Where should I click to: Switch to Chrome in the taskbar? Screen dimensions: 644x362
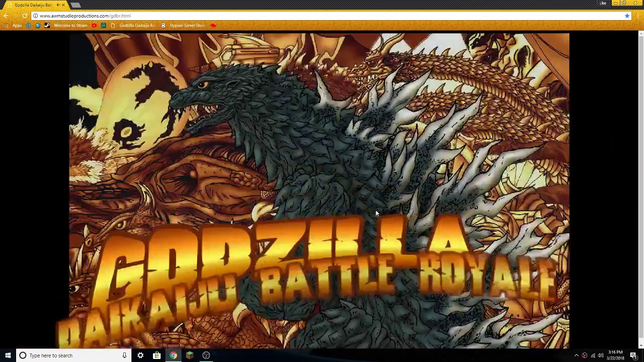[173, 355]
